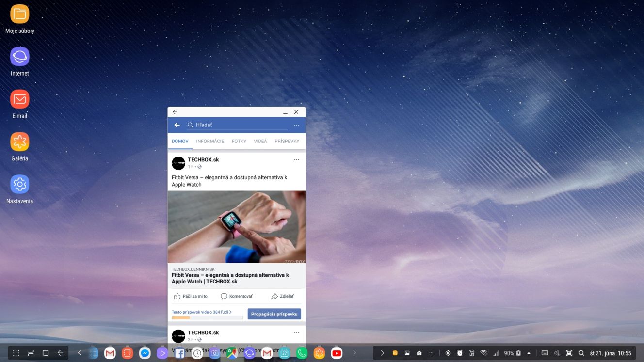Open the Calendar app in taskbar
This screenshot has width=644, height=362.
284,353
